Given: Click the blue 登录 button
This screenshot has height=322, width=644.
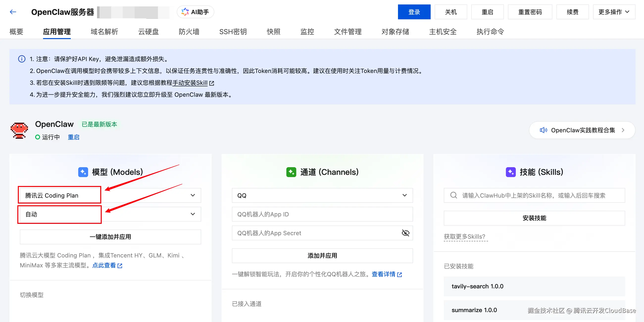Looking at the screenshot, I should point(414,12).
